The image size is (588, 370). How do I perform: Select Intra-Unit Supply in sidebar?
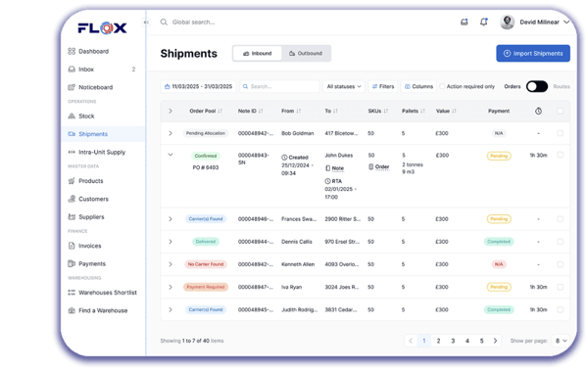click(x=102, y=152)
